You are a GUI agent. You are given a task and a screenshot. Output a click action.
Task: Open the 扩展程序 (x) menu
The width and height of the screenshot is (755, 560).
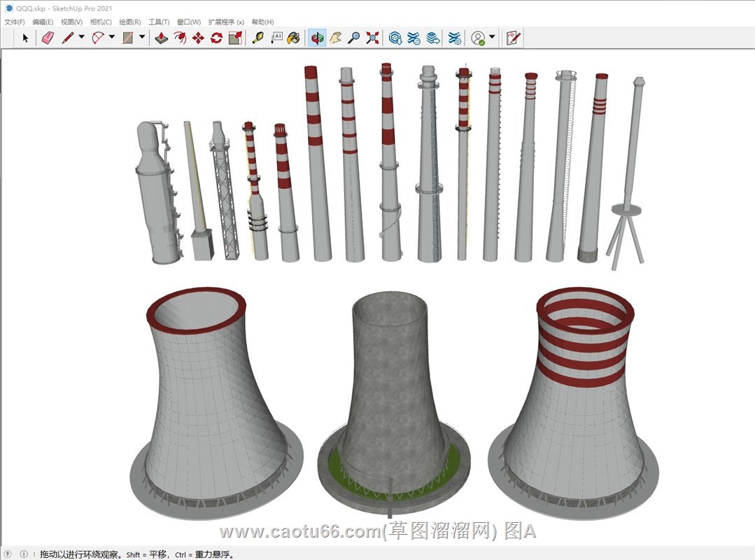(x=226, y=22)
